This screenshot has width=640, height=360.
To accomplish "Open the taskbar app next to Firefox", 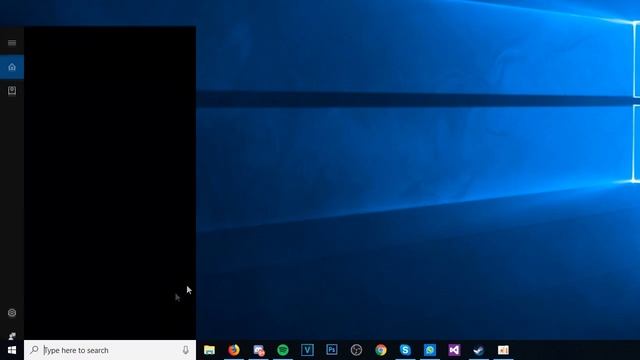I will [258, 350].
